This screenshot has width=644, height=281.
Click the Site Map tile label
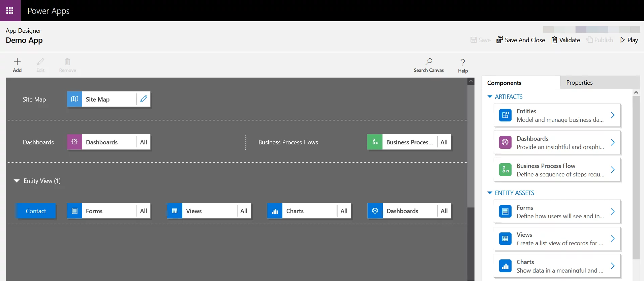coord(98,99)
